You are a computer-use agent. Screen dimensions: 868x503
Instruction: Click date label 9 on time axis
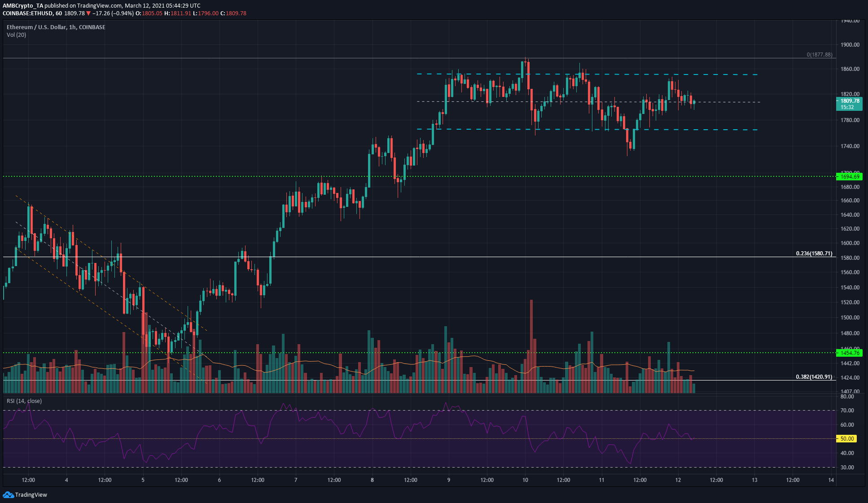tap(449, 480)
